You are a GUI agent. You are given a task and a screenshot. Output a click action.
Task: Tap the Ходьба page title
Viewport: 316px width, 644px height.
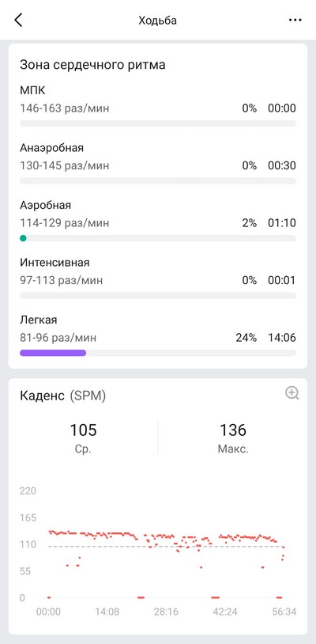[x=158, y=20]
